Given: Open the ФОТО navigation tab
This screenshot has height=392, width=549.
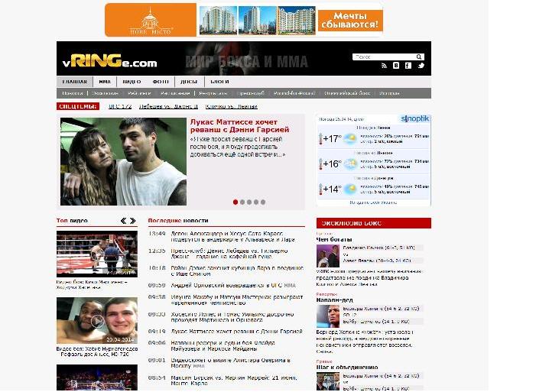Looking at the screenshot, I should [x=161, y=82].
